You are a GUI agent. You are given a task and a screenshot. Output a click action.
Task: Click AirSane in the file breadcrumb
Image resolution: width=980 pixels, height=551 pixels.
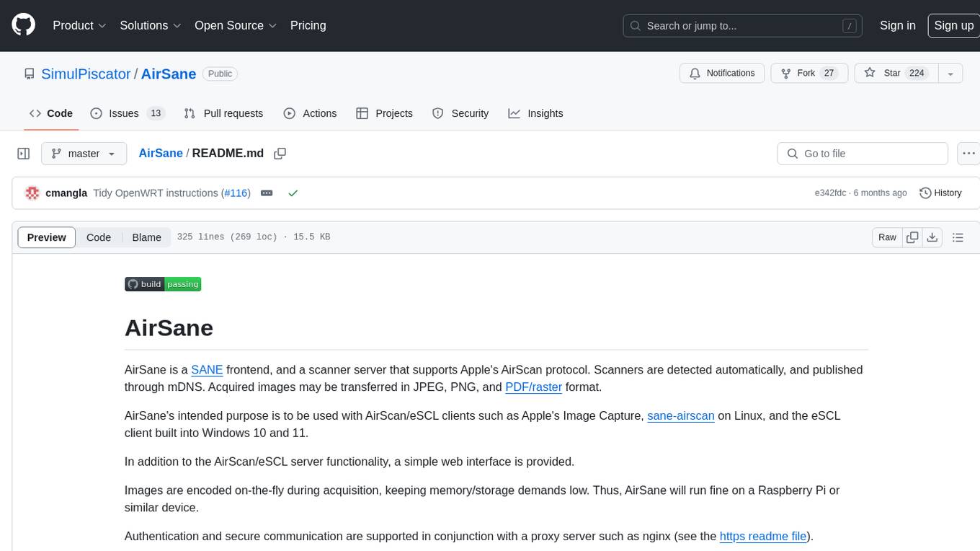(x=161, y=154)
